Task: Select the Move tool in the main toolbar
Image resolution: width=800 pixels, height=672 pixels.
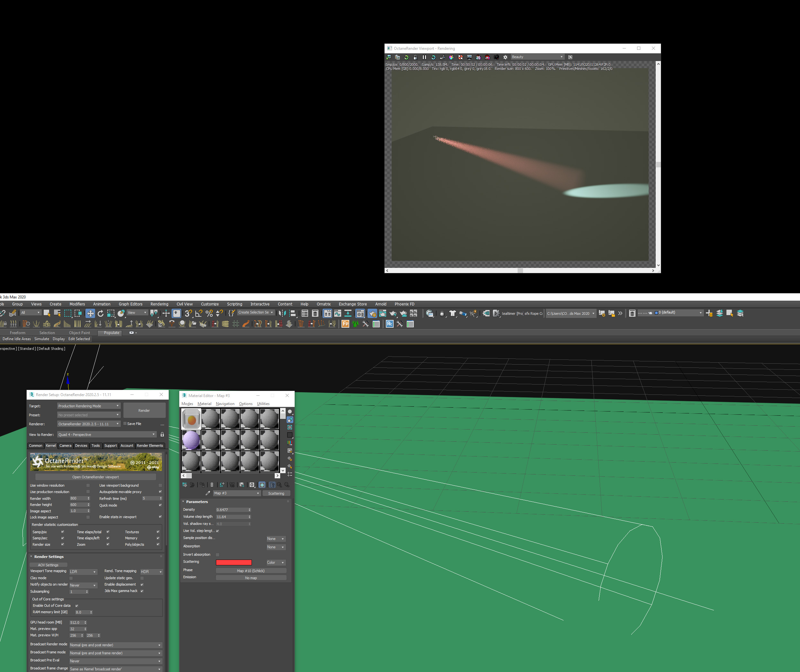Action: pyautogui.click(x=90, y=313)
